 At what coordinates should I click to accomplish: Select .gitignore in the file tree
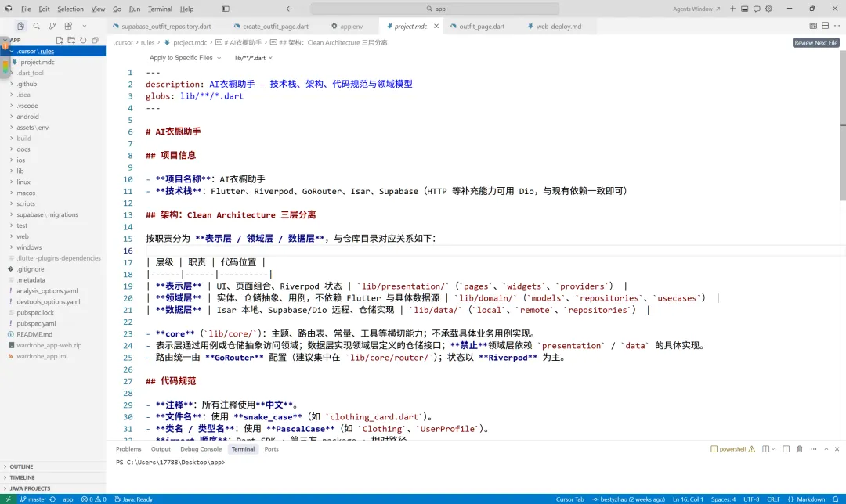point(53,269)
